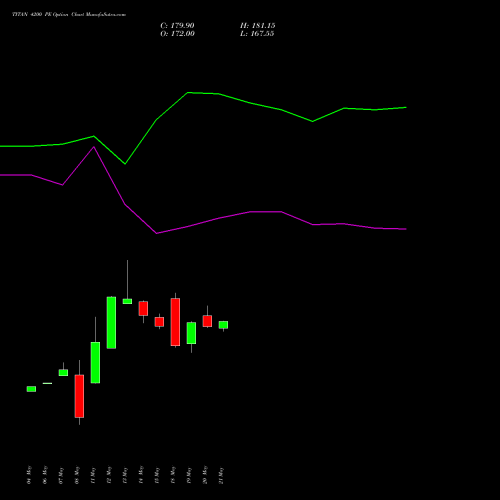This screenshot has height=500, width=500.
Task: Select the 18 May tall red candle
Action: [x=175, y=322]
